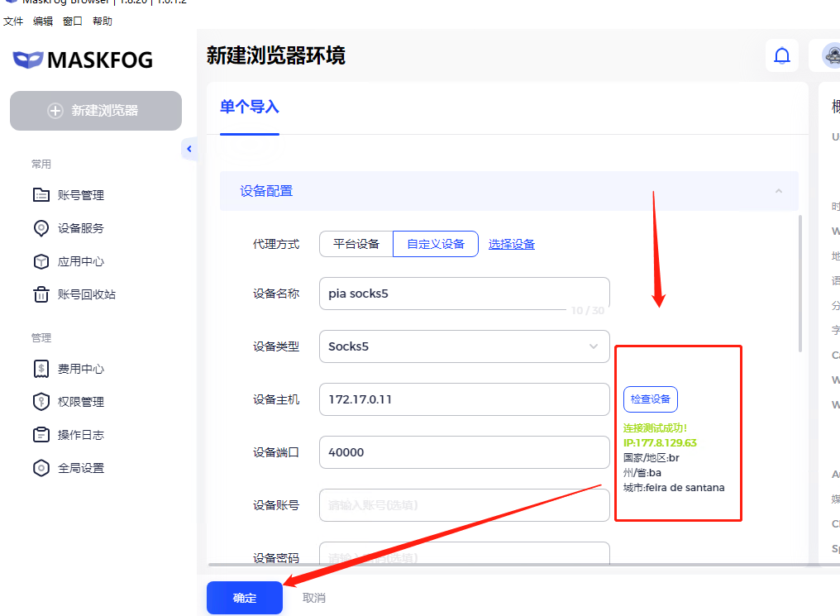Screen dimensions: 840x616
Task: Click 确定 to confirm
Action: click(245, 598)
